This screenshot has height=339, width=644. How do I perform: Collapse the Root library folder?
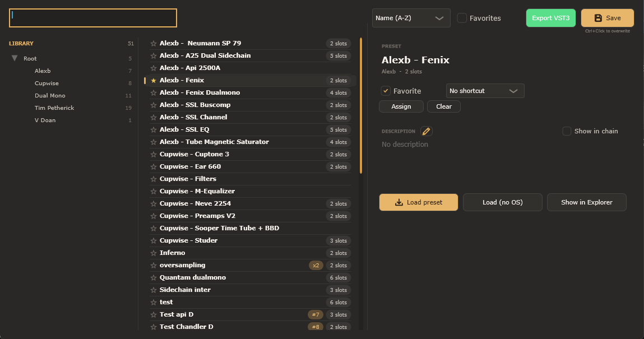pyautogui.click(x=15, y=58)
